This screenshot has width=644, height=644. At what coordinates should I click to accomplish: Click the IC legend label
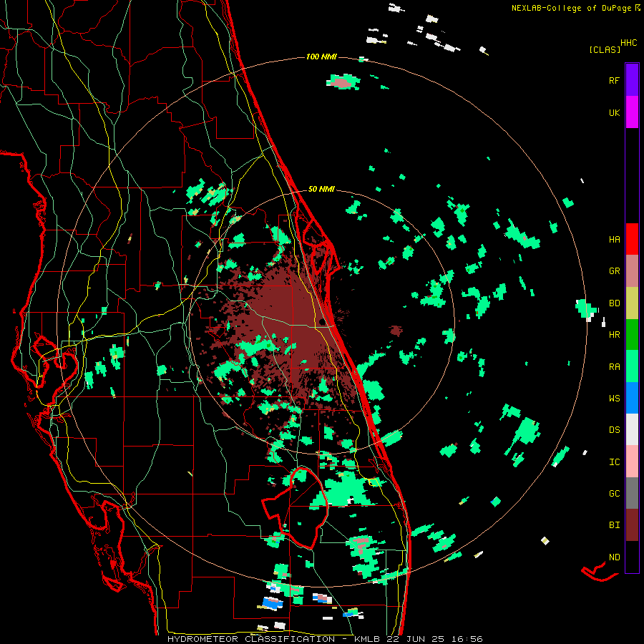click(x=614, y=462)
